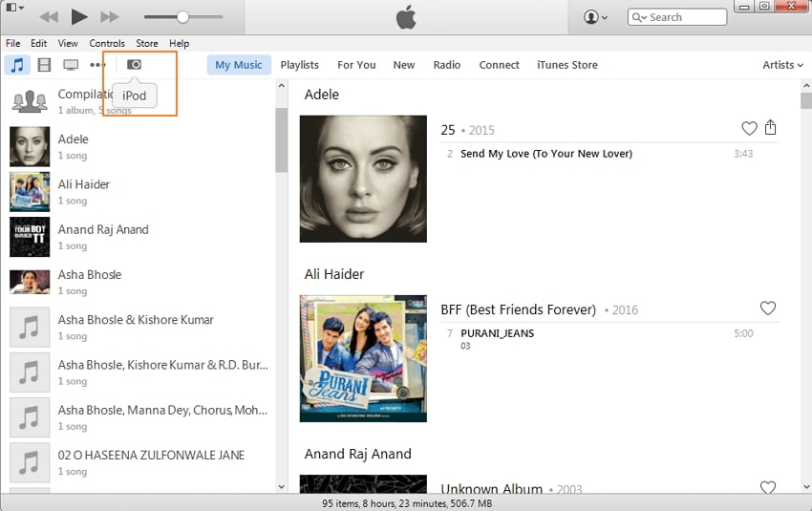The image size is (812, 511).
Task: Click the music note icon for 02 O HASEENA
Action: click(x=30, y=462)
